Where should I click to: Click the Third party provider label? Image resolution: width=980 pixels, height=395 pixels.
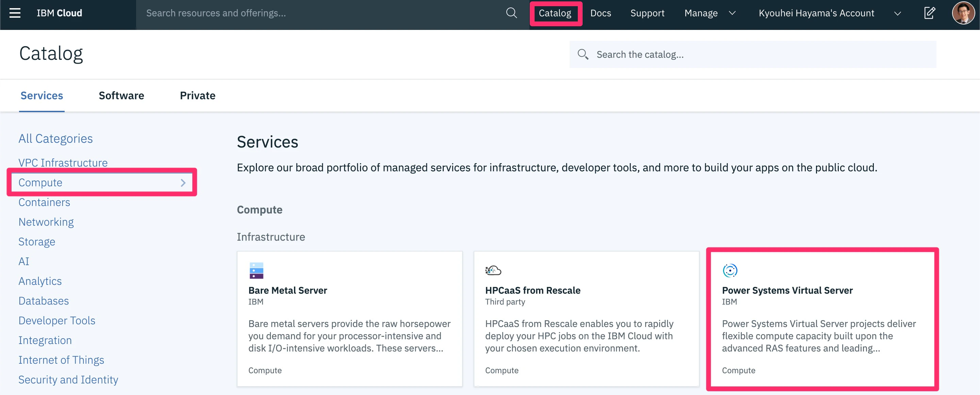pos(505,302)
